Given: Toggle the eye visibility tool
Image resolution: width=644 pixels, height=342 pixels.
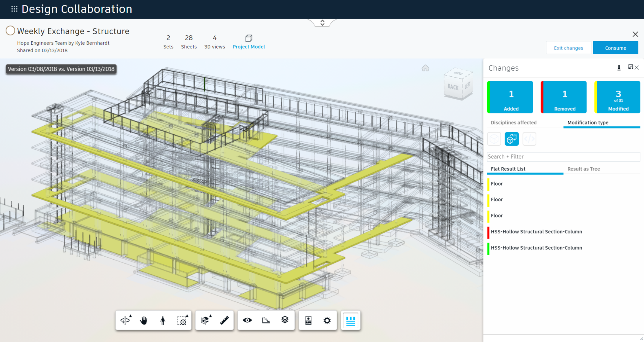Looking at the screenshot, I should pyautogui.click(x=247, y=320).
